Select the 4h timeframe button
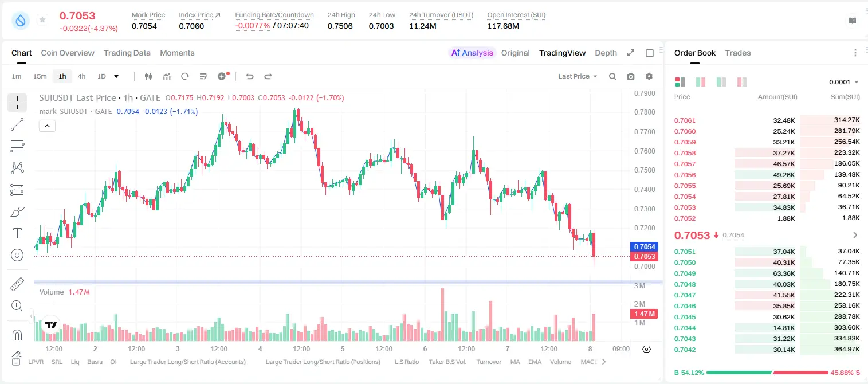868x384 pixels. pos(81,76)
